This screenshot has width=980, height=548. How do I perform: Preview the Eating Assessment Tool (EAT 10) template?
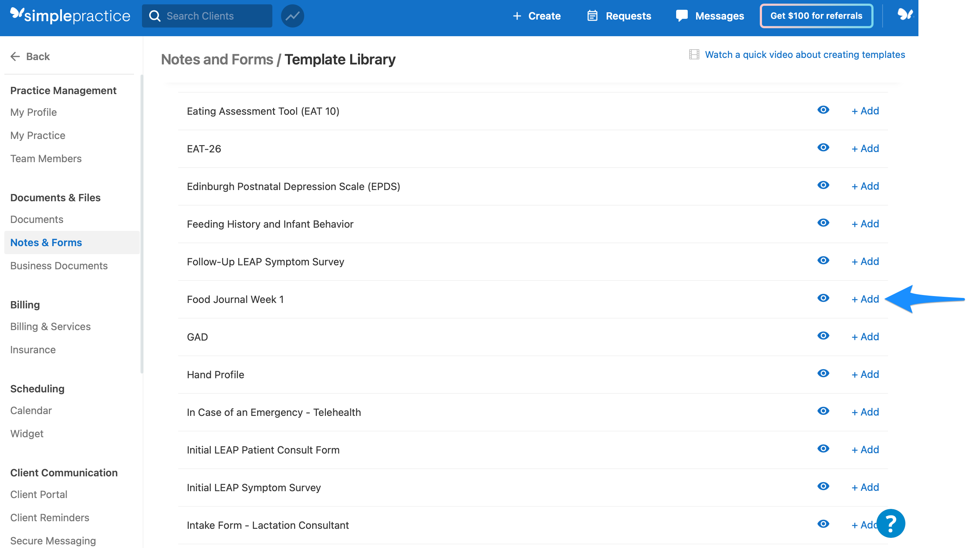coord(823,110)
